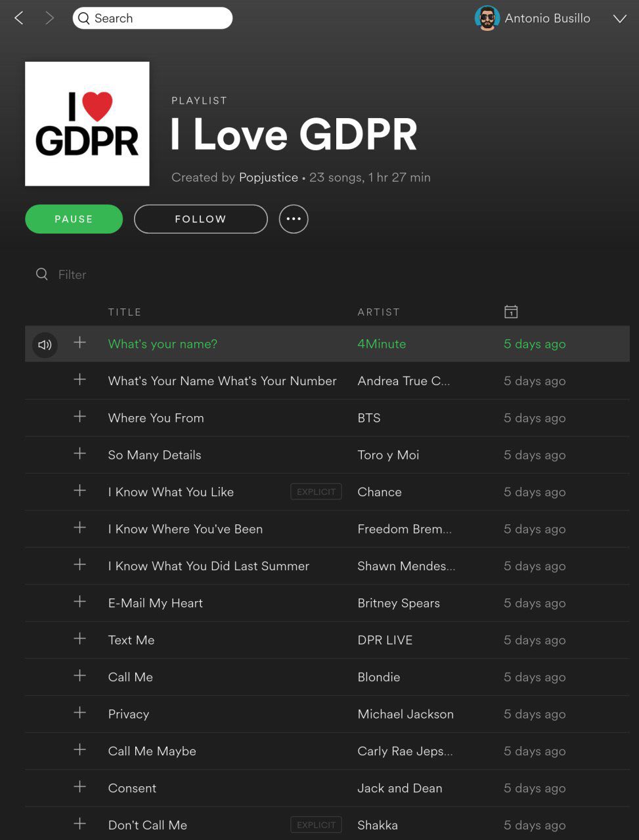Open artist Britney Spears
Screen dimensions: 639x840
tap(399, 603)
